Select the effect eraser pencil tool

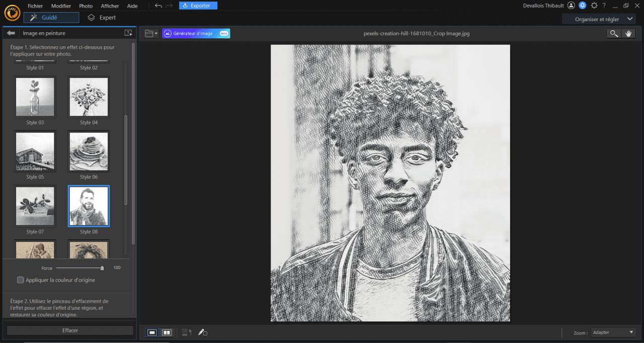click(x=203, y=332)
